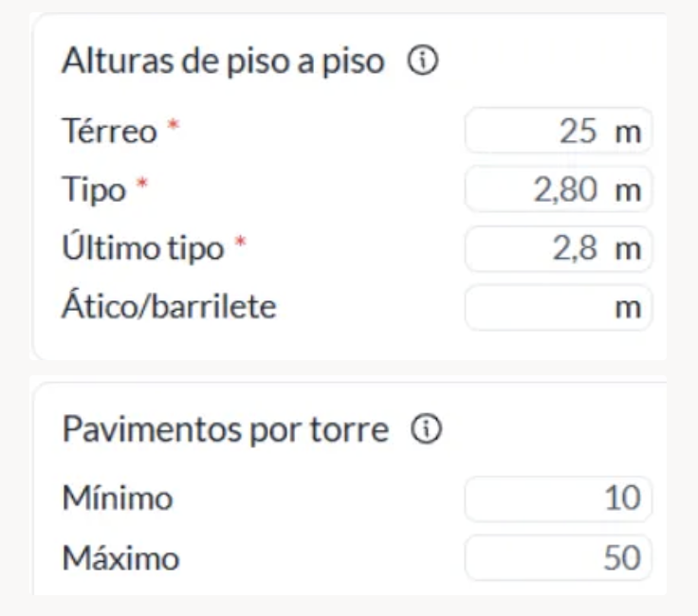Screen dimensions: 698x616
Task: Click the m unit in Térreo field
Action: click(628, 133)
